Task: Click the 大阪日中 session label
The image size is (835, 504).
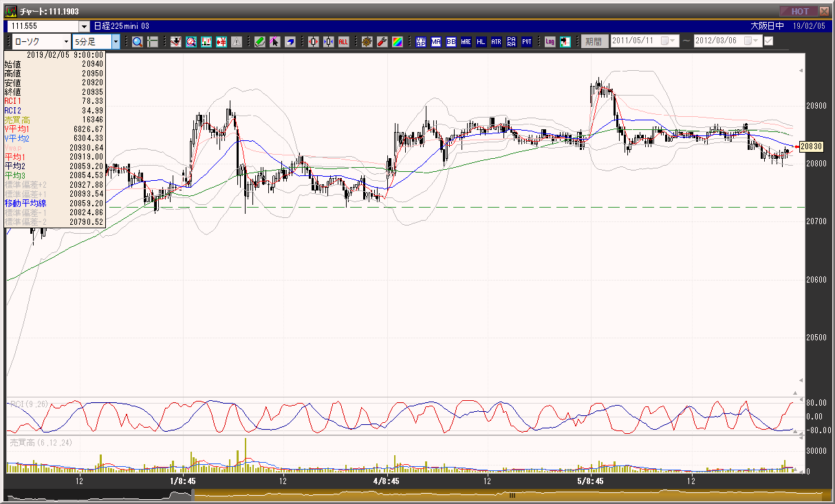Action: pyautogui.click(x=766, y=25)
